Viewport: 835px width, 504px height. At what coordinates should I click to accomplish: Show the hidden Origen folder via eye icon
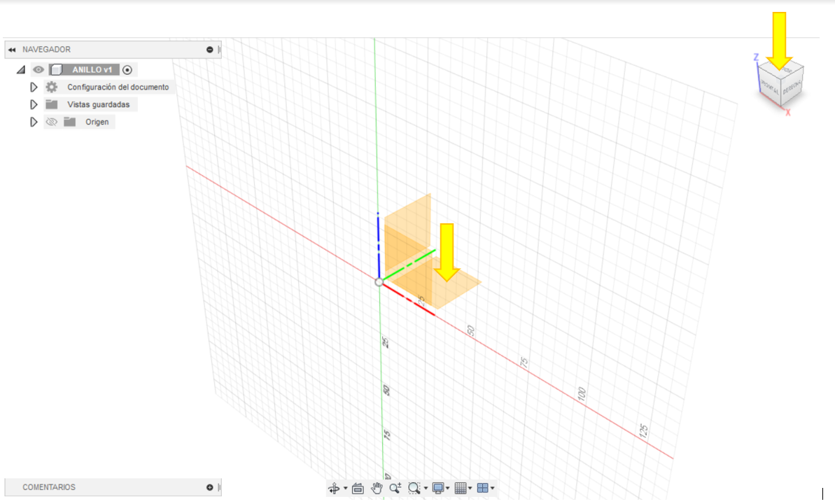point(52,122)
